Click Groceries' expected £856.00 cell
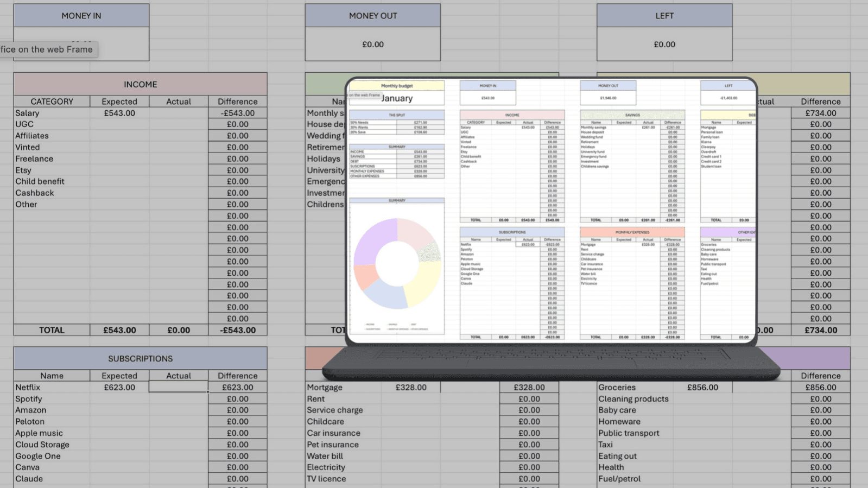Image resolution: width=868 pixels, height=488 pixels. click(x=702, y=387)
